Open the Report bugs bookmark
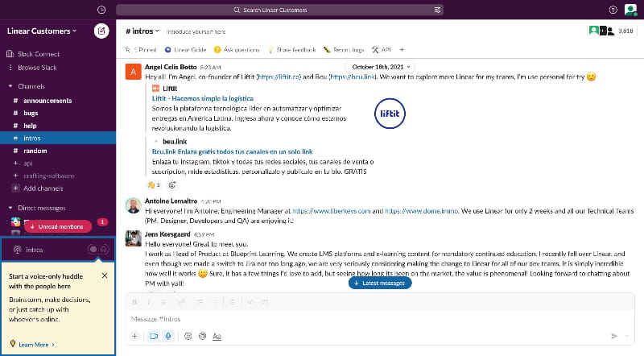 344,50
